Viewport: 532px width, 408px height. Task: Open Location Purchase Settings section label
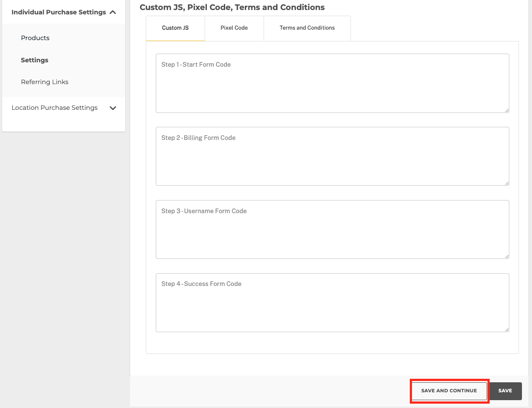pos(55,108)
